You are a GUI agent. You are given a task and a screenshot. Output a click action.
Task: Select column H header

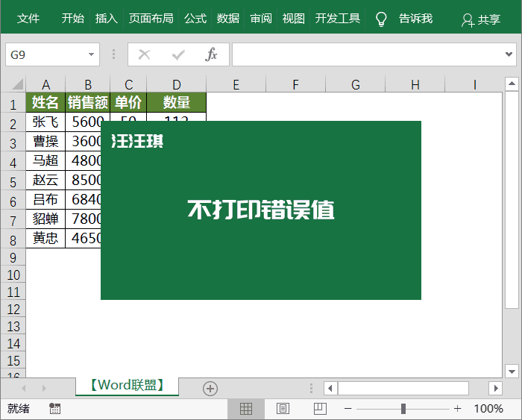click(x=415, y=84)
